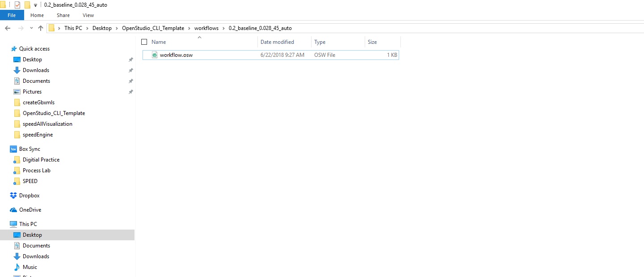Screen dimensions: 644x277
Task: Click 'Desktop' breadcrumb in address bar
Action: click(x=102, y=28)
